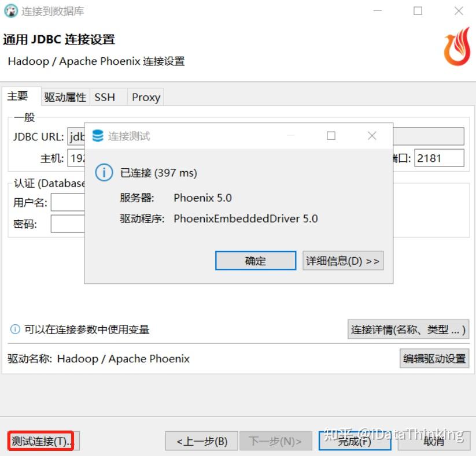Confirm the connection test with 确定
Screen dimensions: 476x456
point(256,261)
